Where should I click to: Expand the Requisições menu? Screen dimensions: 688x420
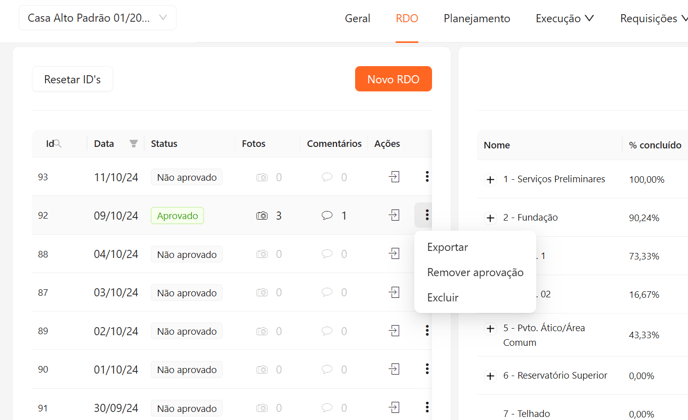[x=653, y=18]
